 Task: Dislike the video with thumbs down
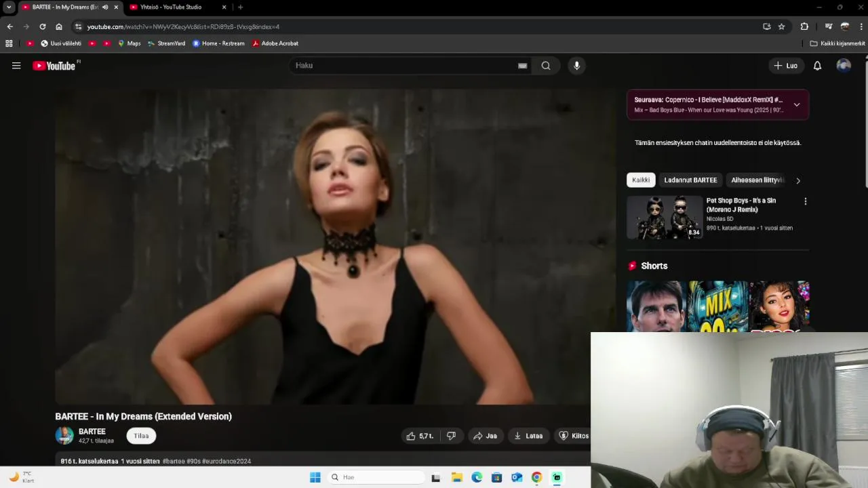tap(451, 436)
